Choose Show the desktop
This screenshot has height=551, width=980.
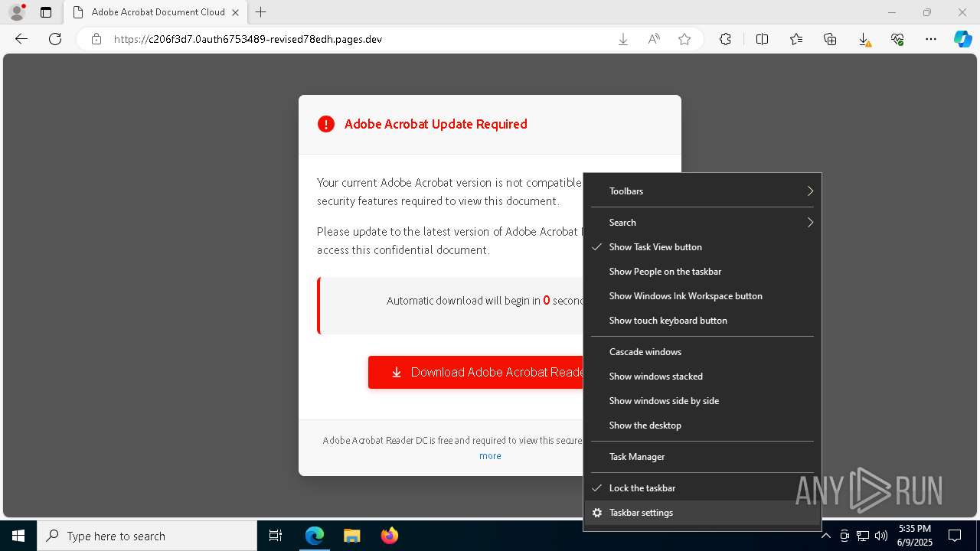(702, 425)
